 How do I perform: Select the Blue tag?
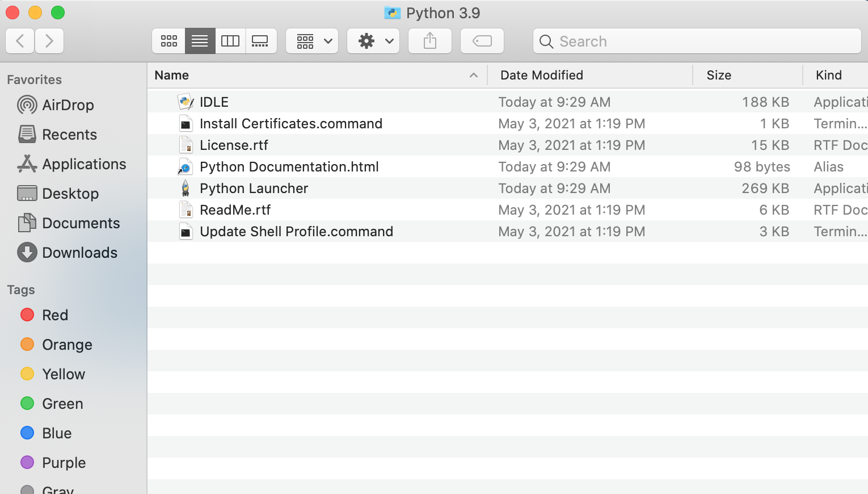[x=46, y=433]
